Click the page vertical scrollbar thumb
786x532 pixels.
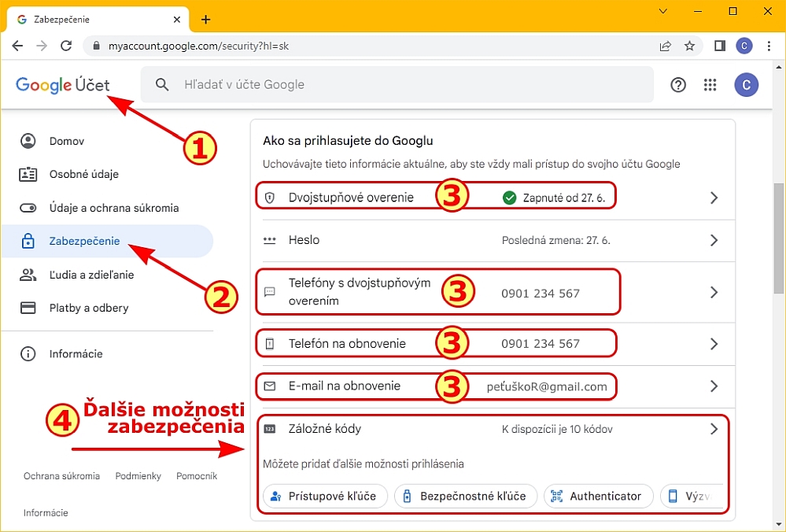coord(778,238)
